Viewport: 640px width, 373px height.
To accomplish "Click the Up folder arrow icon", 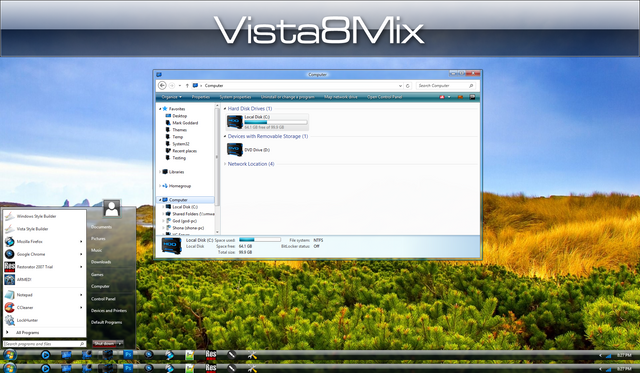I will (187, 85).
